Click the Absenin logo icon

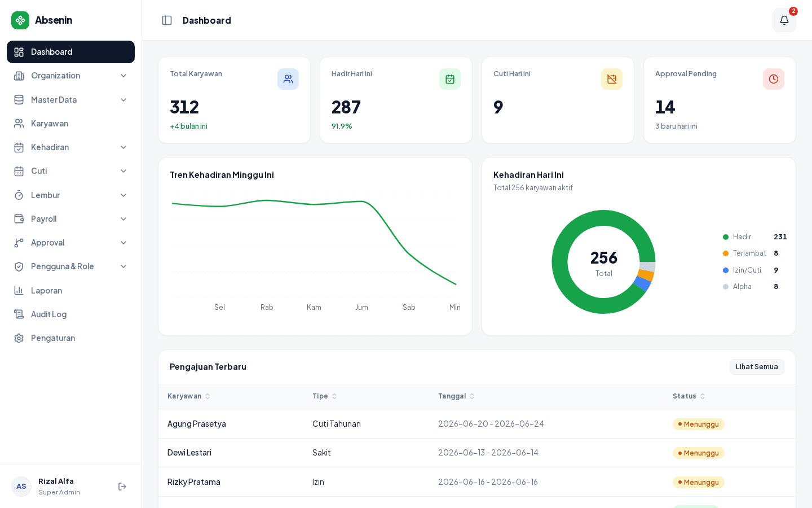coord(20,20)
